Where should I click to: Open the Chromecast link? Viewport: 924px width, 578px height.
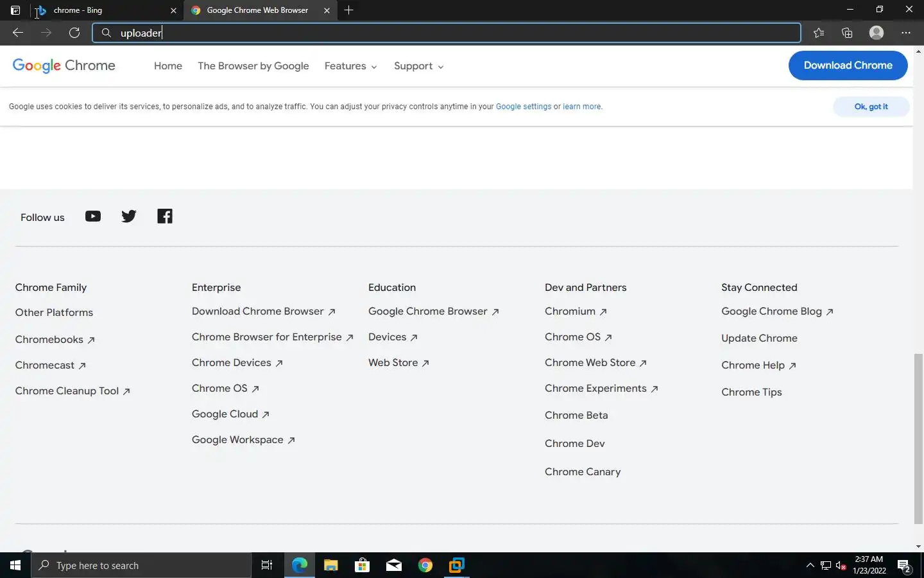point(51,365)
